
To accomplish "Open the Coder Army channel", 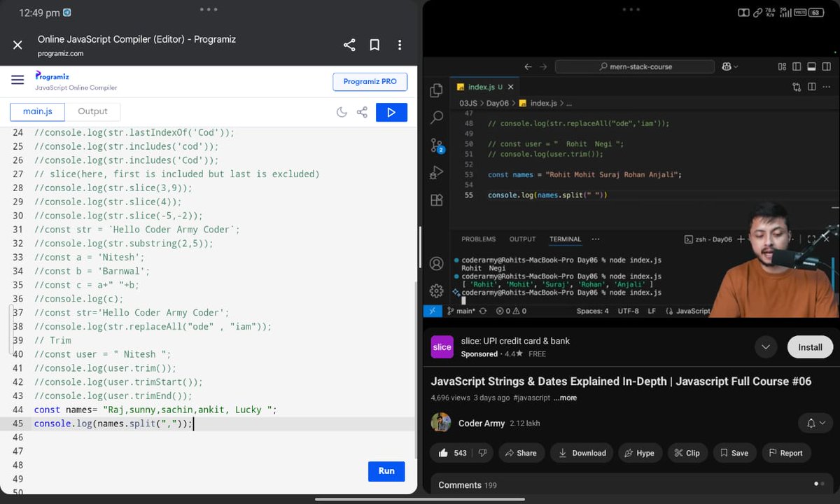I will (482, 423).
